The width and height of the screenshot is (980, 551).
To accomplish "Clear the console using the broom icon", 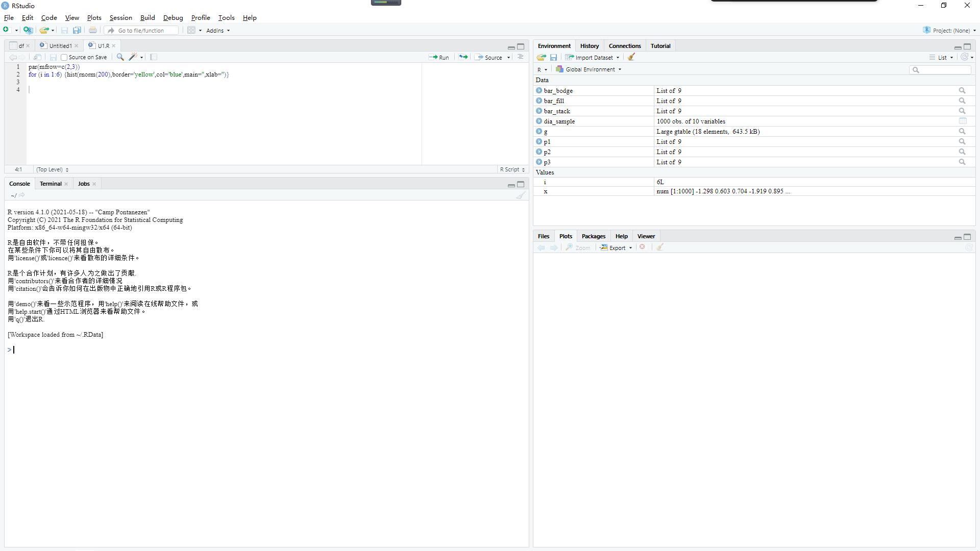I will click(520, 195).
